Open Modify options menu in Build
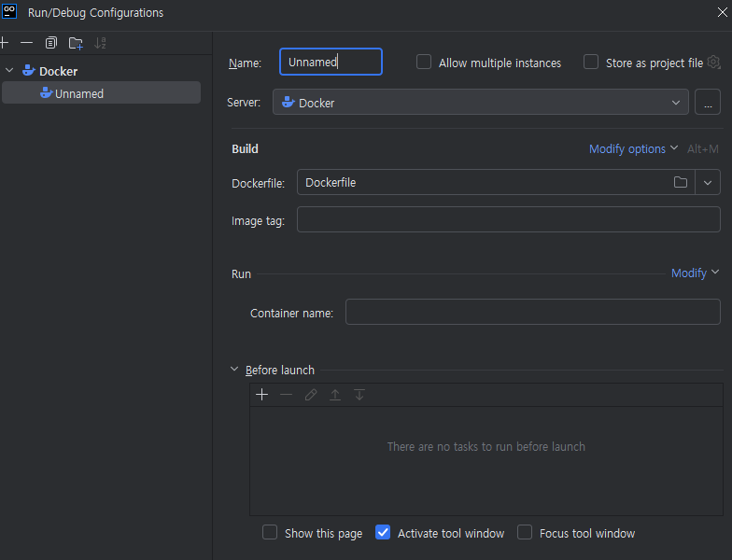The width and height of the screenshot is (732, 560). [633, 149]
